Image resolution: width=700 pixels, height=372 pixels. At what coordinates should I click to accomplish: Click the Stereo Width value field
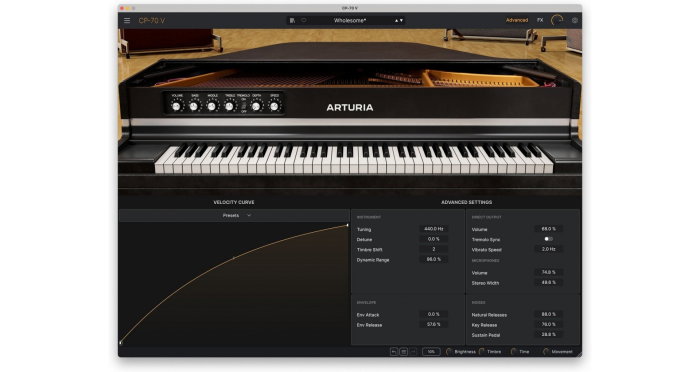pos(549,283)
